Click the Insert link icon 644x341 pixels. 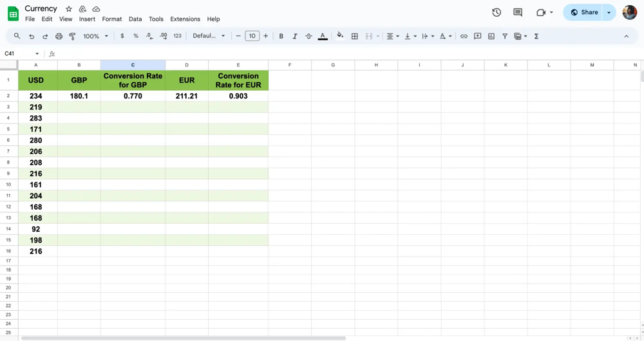464,37
